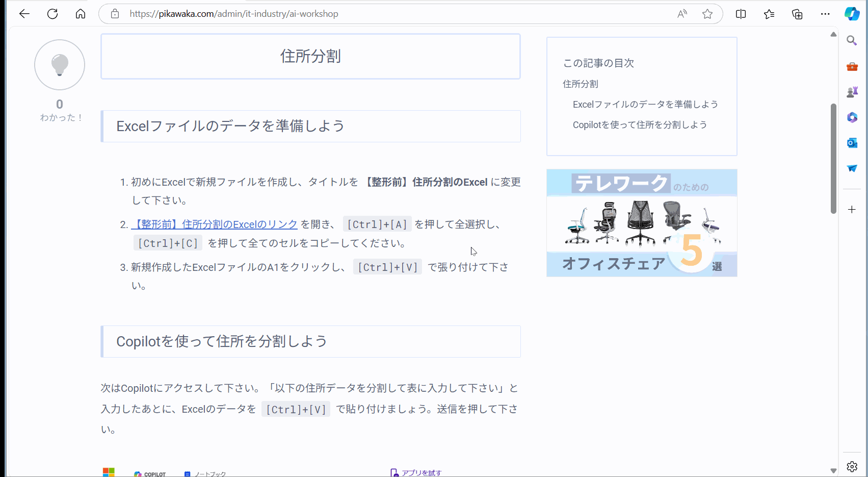Click the page scroll up arrow

pos(833,34)
